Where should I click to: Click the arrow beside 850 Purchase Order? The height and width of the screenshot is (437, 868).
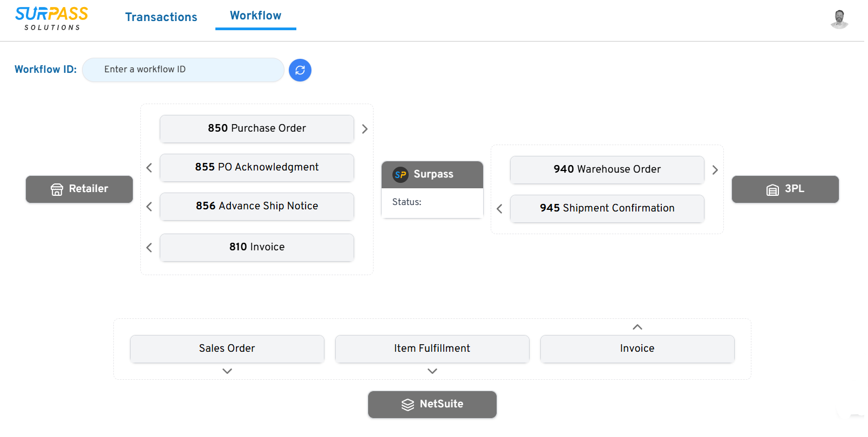(x=365, y=129)
